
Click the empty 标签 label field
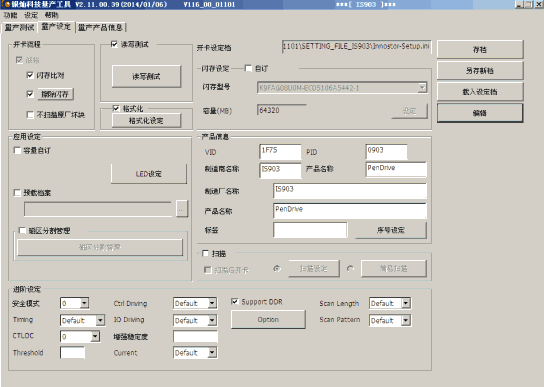pyautogui.click(x=310, y=230)
